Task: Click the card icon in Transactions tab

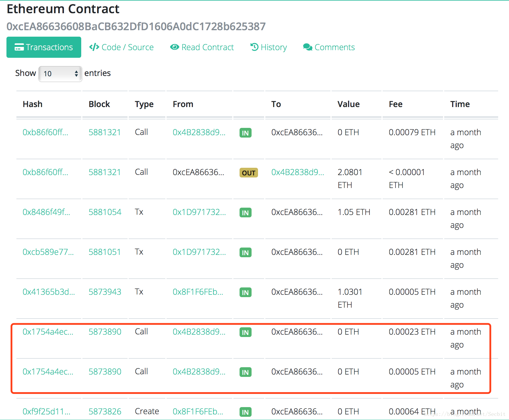Action: point(19,47)
